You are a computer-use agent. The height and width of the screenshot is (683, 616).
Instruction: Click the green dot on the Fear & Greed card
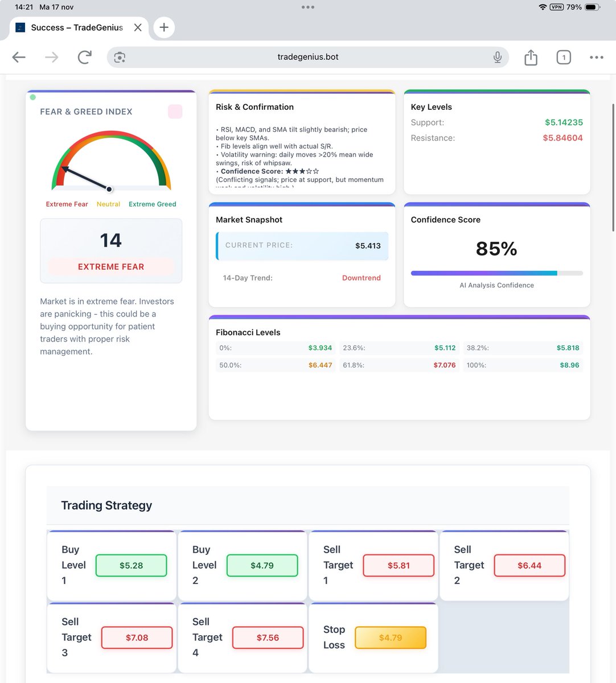pyautogui.click(x=33, y=97)
